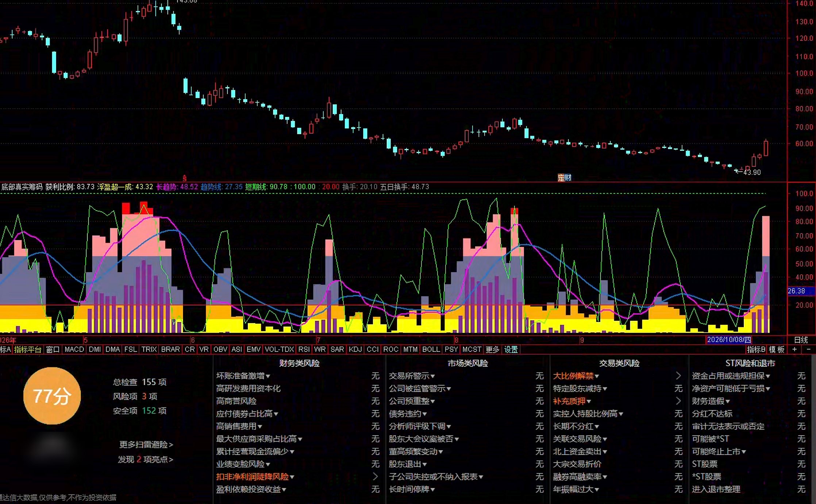Open the 更多 indicators button
Image resolution: width=816 pixels, height=504 pixels.
(492, 349)
